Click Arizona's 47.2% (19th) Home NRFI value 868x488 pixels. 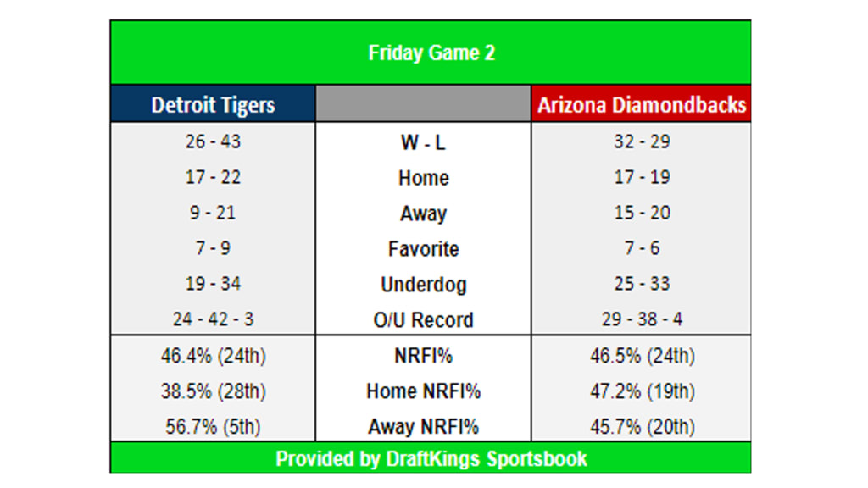[x=642, y=391]
